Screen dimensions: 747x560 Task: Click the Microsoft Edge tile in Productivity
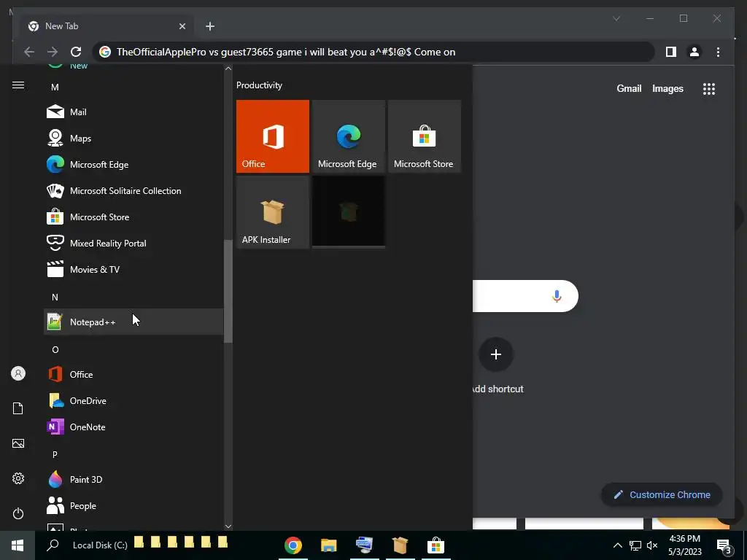348,136
